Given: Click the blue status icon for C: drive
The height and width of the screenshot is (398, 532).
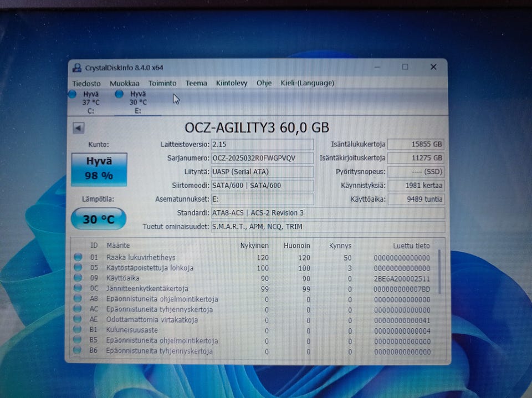Looking at the screenshot, I should click(72, 94).
